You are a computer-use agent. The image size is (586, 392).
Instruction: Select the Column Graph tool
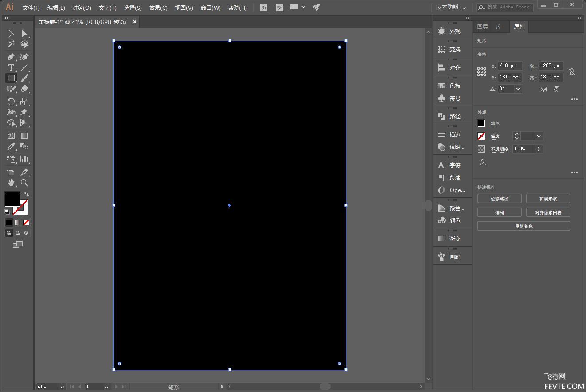tap(25, 159)
